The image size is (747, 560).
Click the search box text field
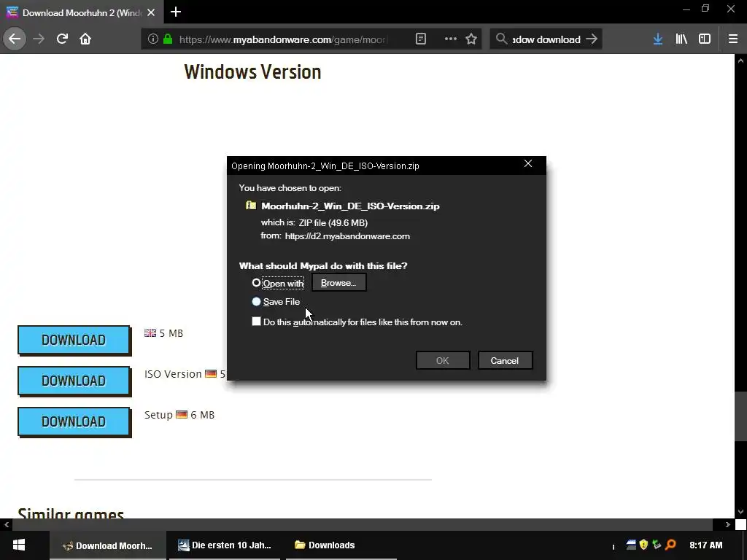[546, 39]
